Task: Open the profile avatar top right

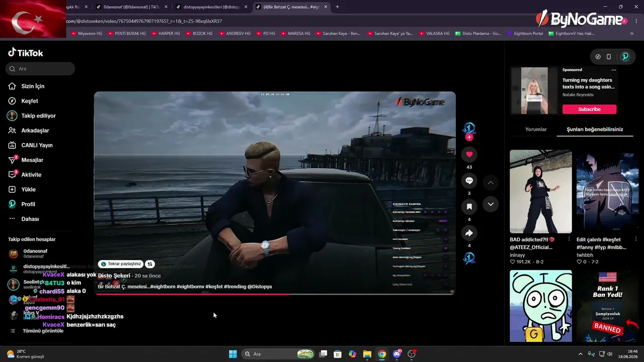Action: pyautogui.click(x=625, y=56)
